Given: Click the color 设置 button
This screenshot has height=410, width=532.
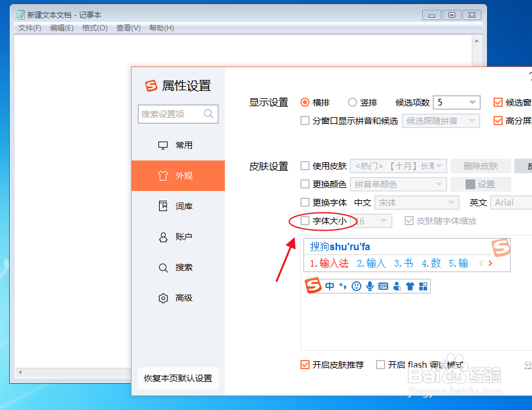Looking at the screenshot, I should click(480, 184).
